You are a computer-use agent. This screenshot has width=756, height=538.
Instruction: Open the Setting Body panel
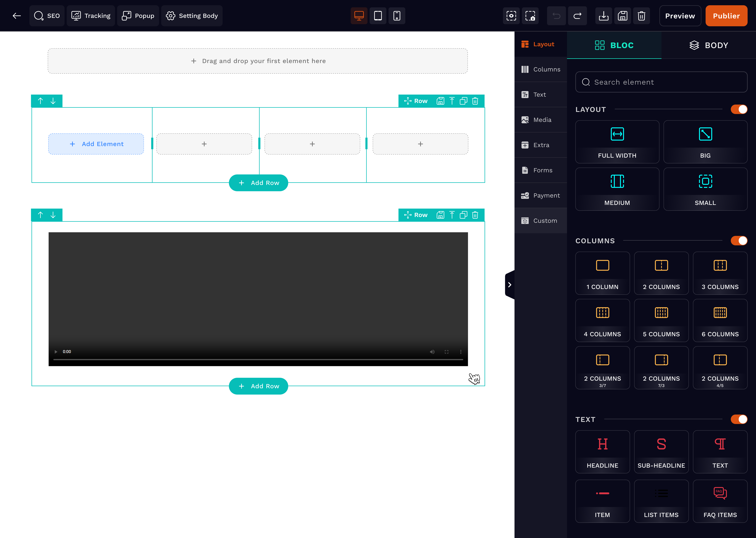[x=192, y=16]
